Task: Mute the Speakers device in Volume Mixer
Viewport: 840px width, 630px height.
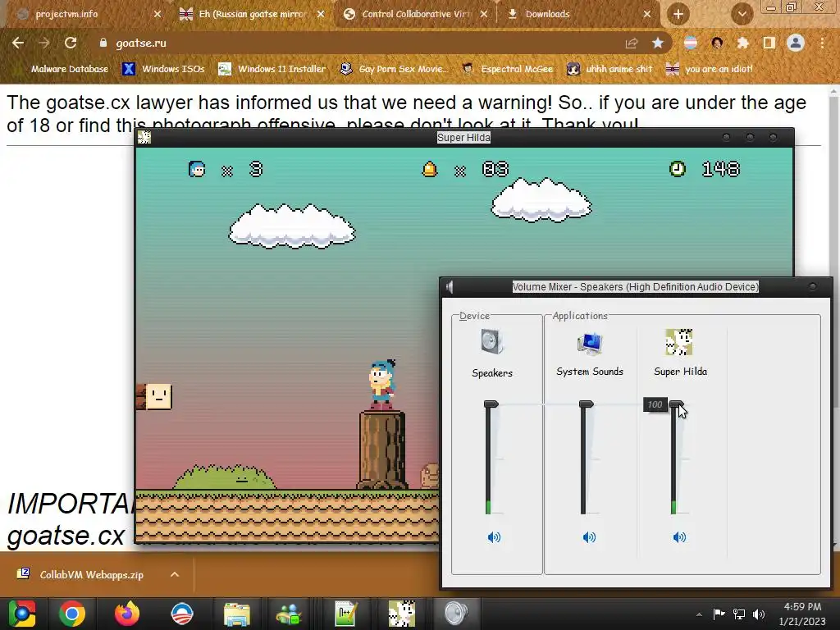Action: click(x=494, y=536)
